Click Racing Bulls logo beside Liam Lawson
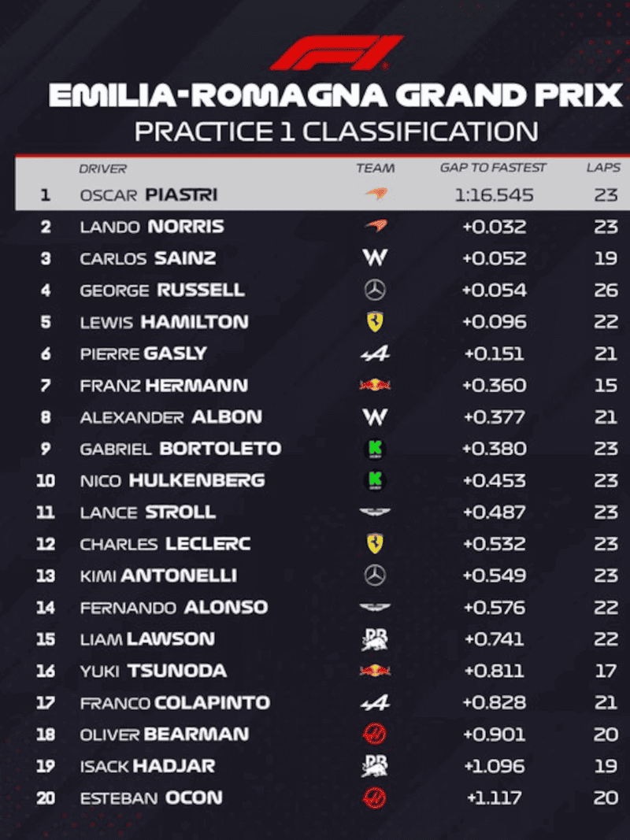630x840 pixels. 375,639
